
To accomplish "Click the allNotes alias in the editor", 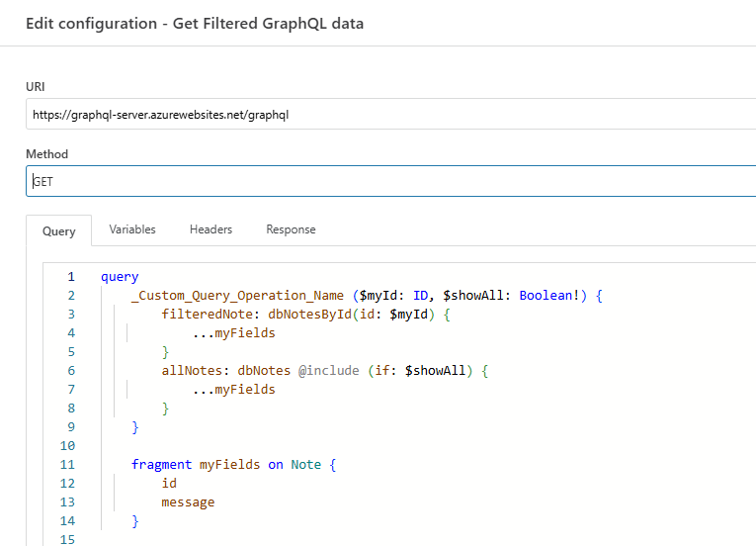I will click(x=192, y=371).
